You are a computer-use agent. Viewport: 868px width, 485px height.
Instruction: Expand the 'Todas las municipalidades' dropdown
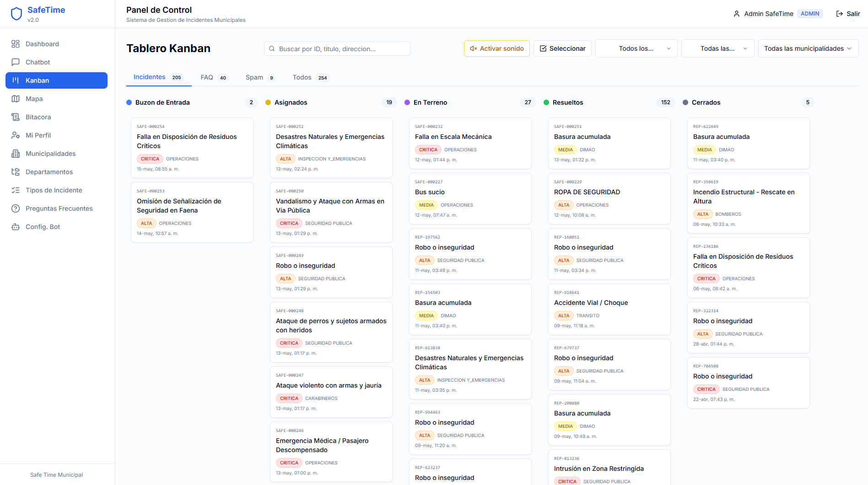point(808,48)
